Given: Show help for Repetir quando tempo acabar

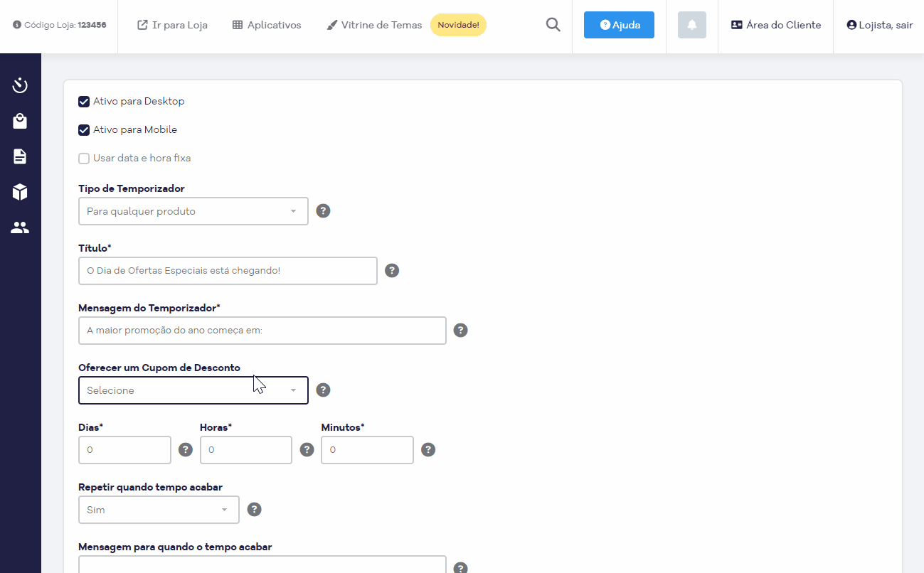Looking at the screenshot, I should [254, 510].
